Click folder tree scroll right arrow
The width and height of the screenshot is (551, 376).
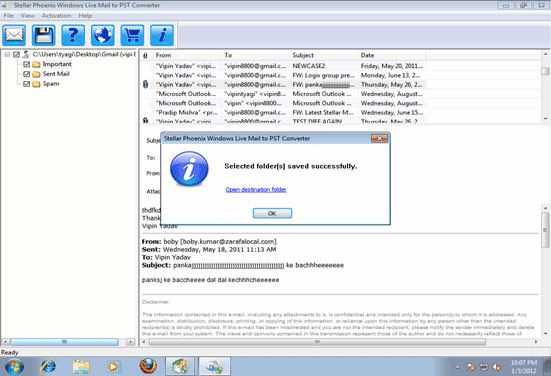tap(130, 342)
